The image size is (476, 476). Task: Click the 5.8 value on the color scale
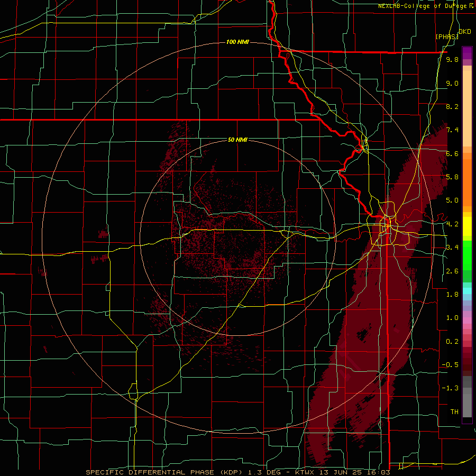[452, 177]
